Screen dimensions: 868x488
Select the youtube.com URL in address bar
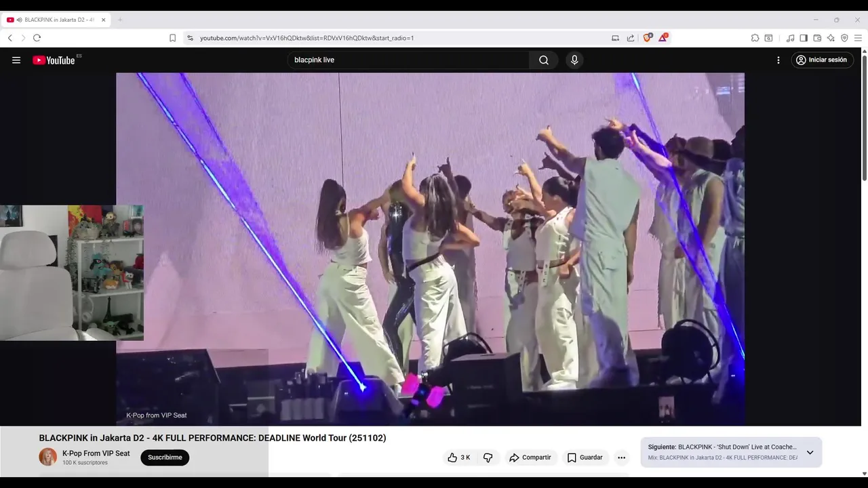307,38
